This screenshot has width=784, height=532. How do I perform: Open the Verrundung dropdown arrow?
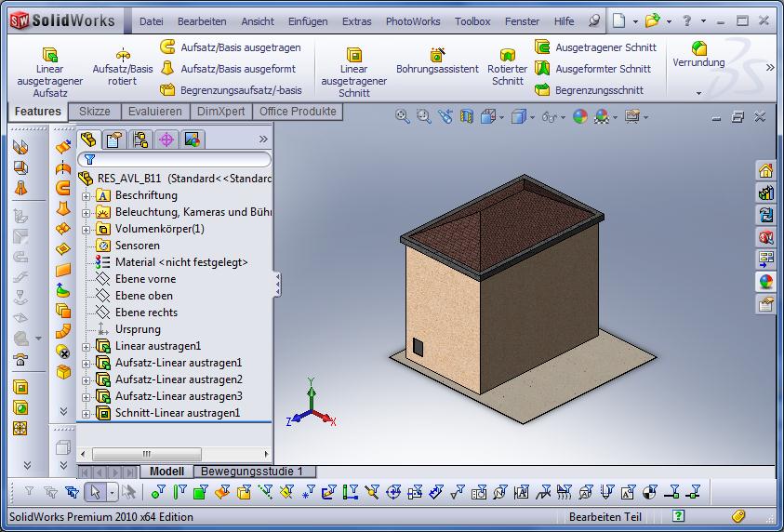click(x=698, y=93)
